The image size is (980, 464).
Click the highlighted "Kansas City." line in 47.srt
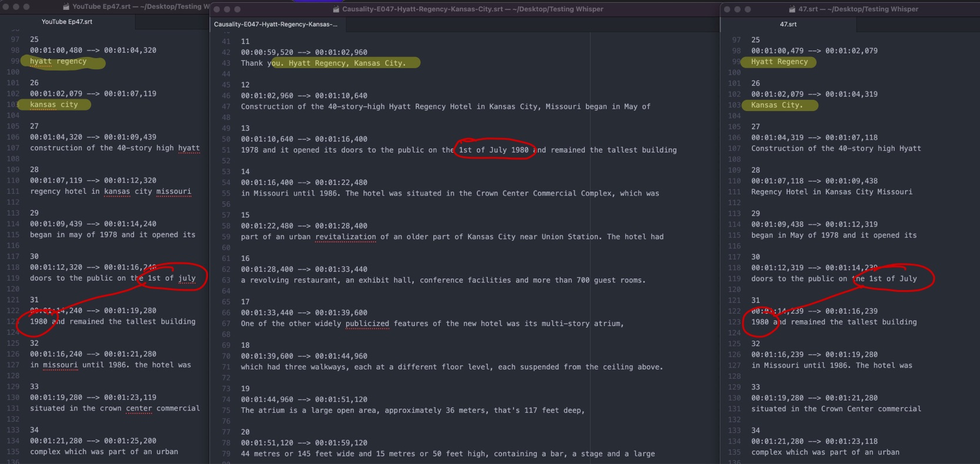pos(777,105)
